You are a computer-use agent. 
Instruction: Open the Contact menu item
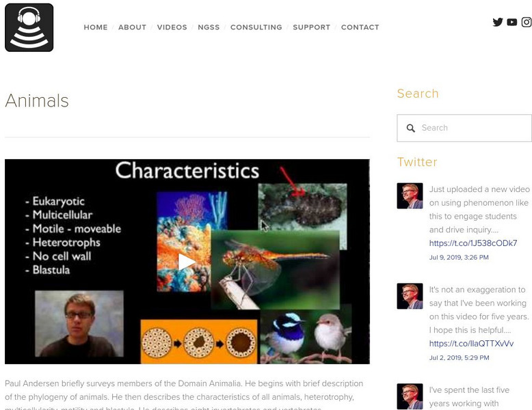click(x=360, y=27)
